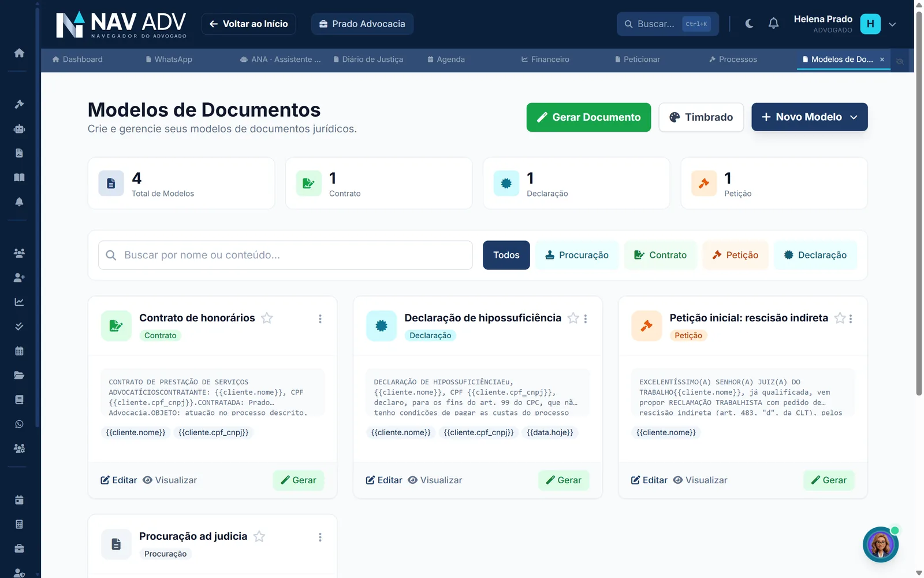Click Voltar ao Início
Image resolution: width=924 pixels, height=578 pixels.
point(249,24)
